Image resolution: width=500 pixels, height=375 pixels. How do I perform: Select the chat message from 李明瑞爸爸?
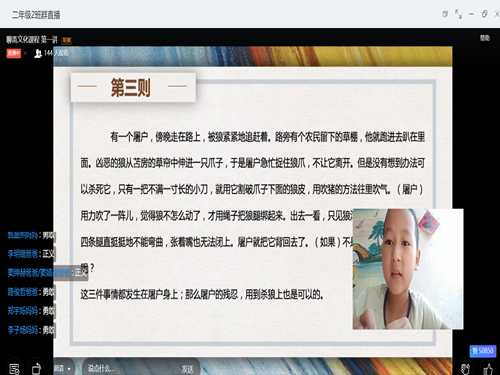tap(31, 254)
